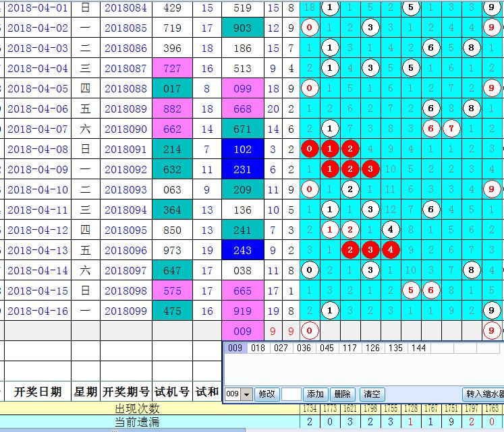Click the 试机号 column header
The image size is (504, 432).
click(x=172, y=392)
